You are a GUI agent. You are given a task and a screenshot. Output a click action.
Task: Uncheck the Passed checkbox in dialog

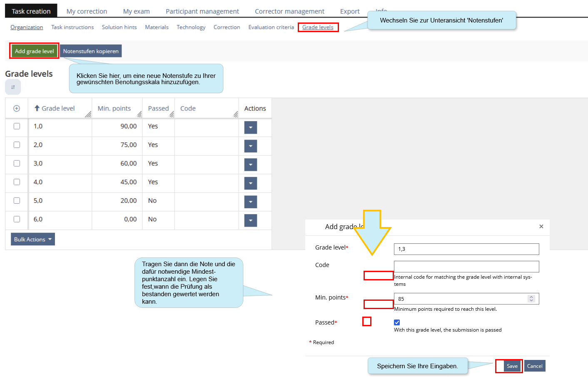pyautogui.click(x=397, y=322)
